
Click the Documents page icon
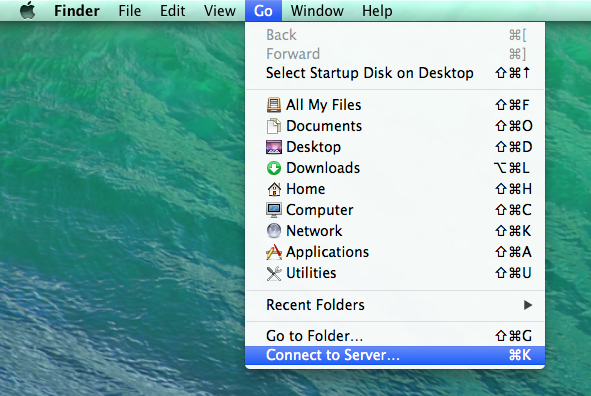click(274, 126)
